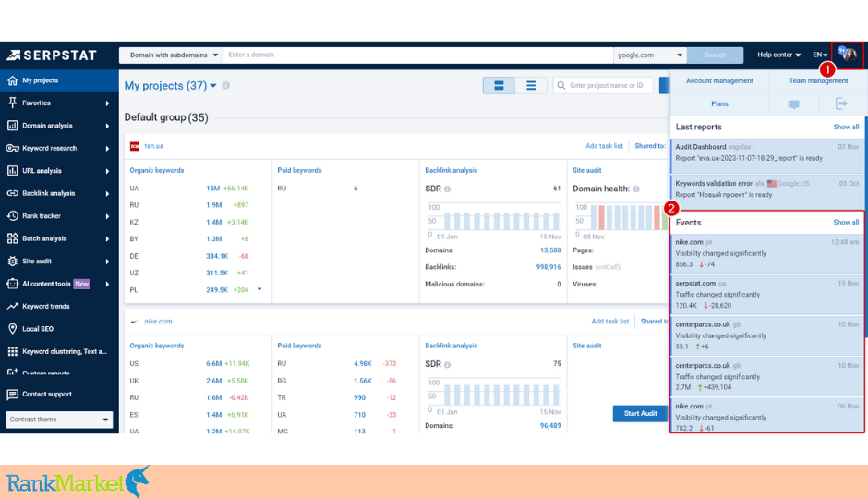Viewport: 868px width, 499px height.
Task: Open tsn.ua project link
Action: [153, 146]
